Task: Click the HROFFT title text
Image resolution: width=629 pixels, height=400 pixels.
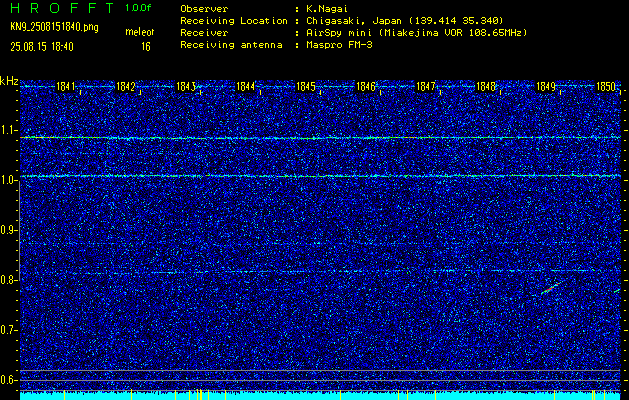Action: pyautogui.click(x=62, y=8)
